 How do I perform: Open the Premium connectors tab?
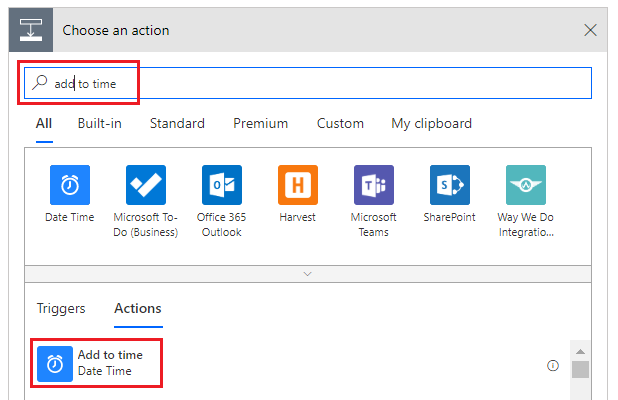[260, 124]
